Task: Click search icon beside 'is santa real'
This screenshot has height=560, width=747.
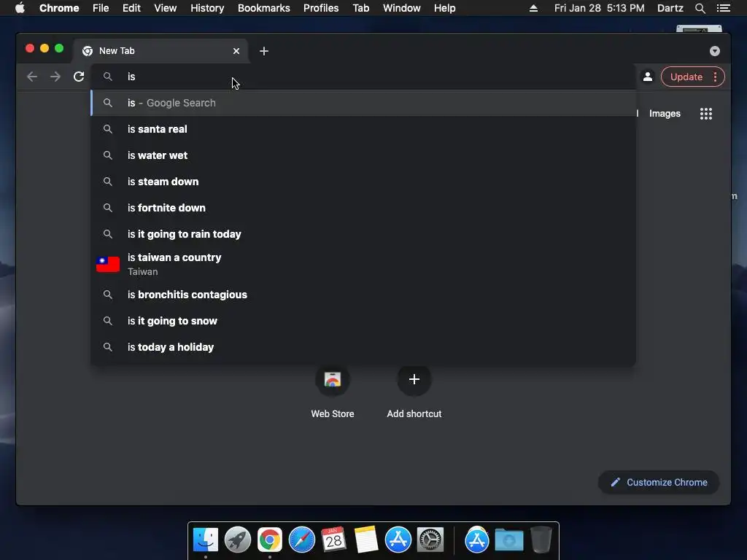Action: click(108, 129)
